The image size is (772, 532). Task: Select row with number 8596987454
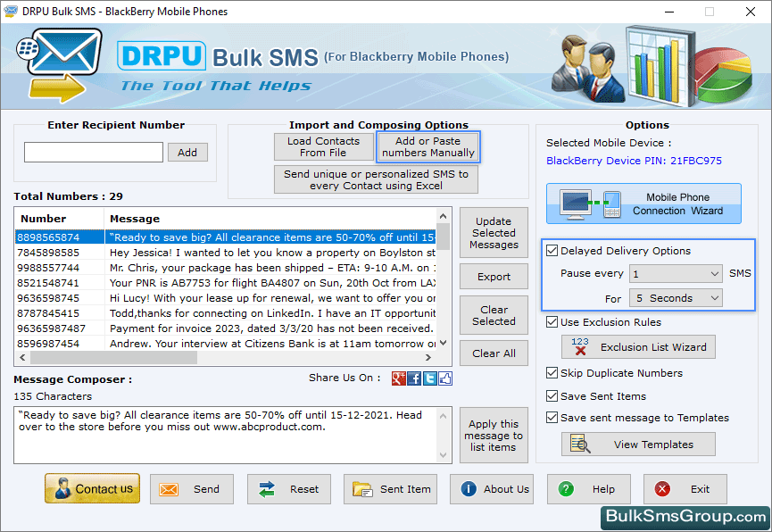click(226, 344)
